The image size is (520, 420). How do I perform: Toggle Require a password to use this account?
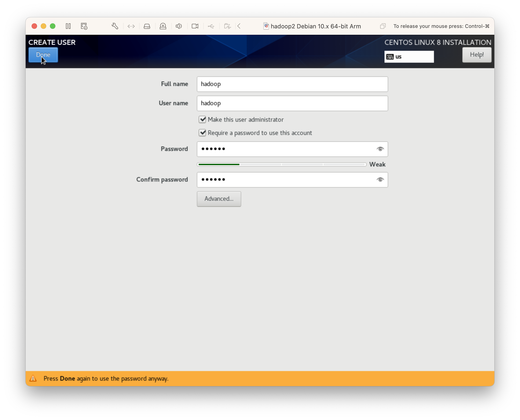(x=202, y=133)
